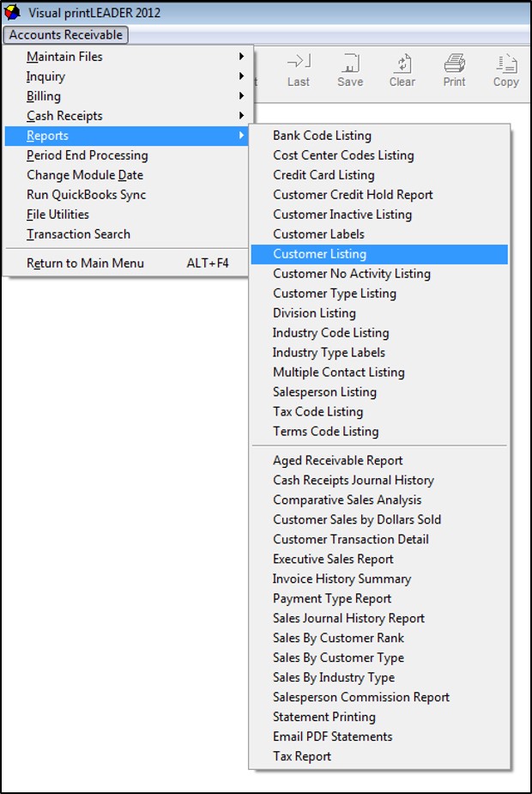
Task: Choose Industry Code Listing
Action: (x=379, y=333)
